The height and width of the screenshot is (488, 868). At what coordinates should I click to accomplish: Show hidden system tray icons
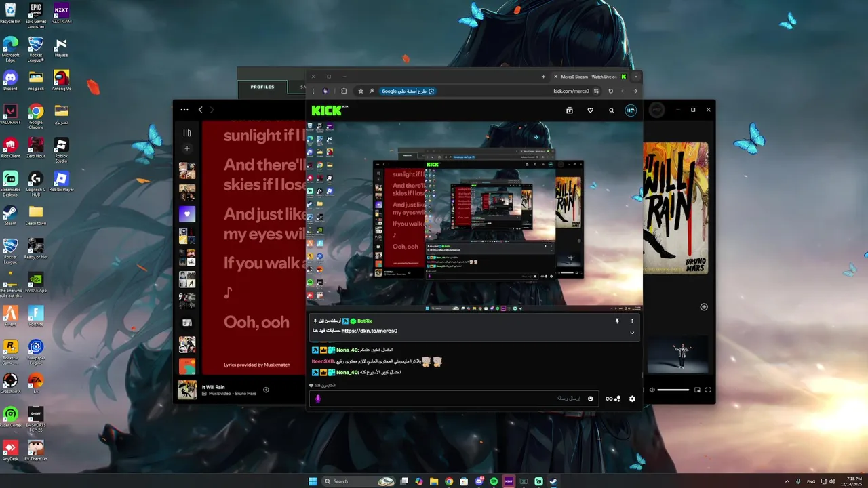coord(787,481)
